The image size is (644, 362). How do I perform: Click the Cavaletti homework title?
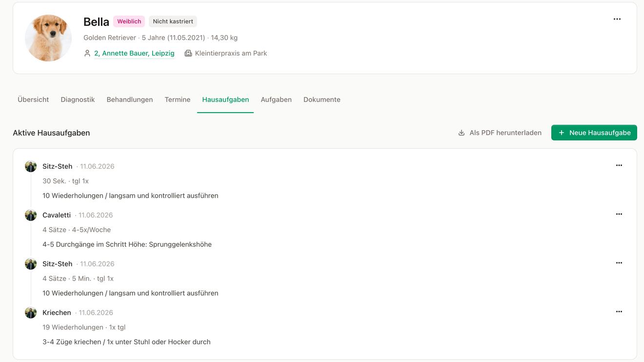click(57, 215)
